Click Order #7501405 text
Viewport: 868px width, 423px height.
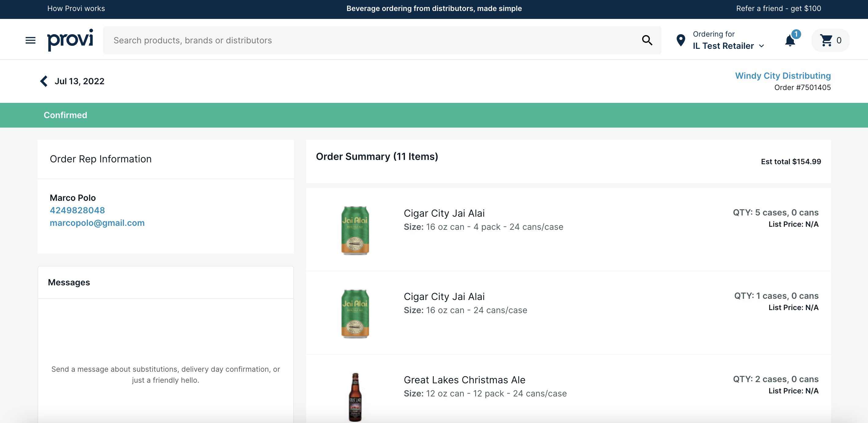802,88
